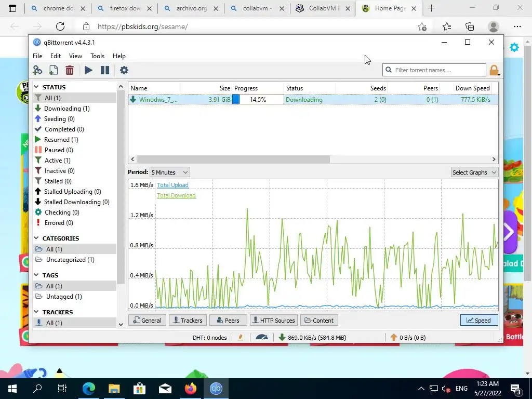Open the Select Graphs dropdown
Image resolution: width=532 pixels, height=399 pixels.
474,172
